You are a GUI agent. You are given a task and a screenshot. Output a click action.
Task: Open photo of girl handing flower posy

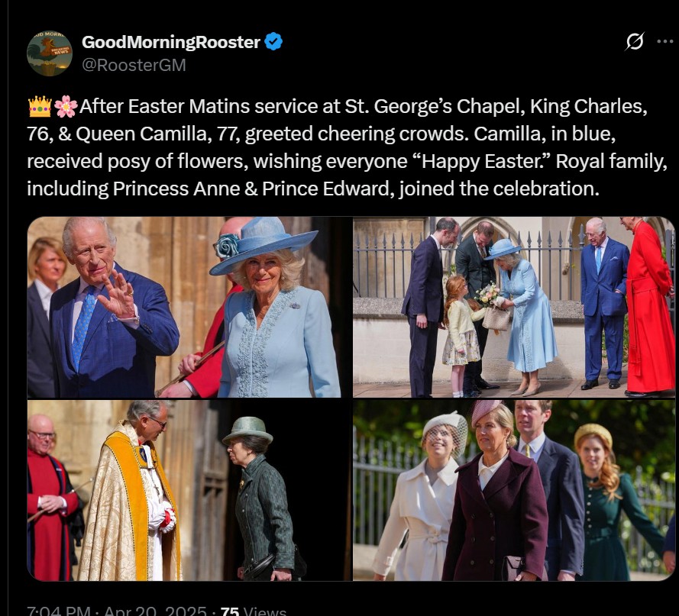[514, 307]
